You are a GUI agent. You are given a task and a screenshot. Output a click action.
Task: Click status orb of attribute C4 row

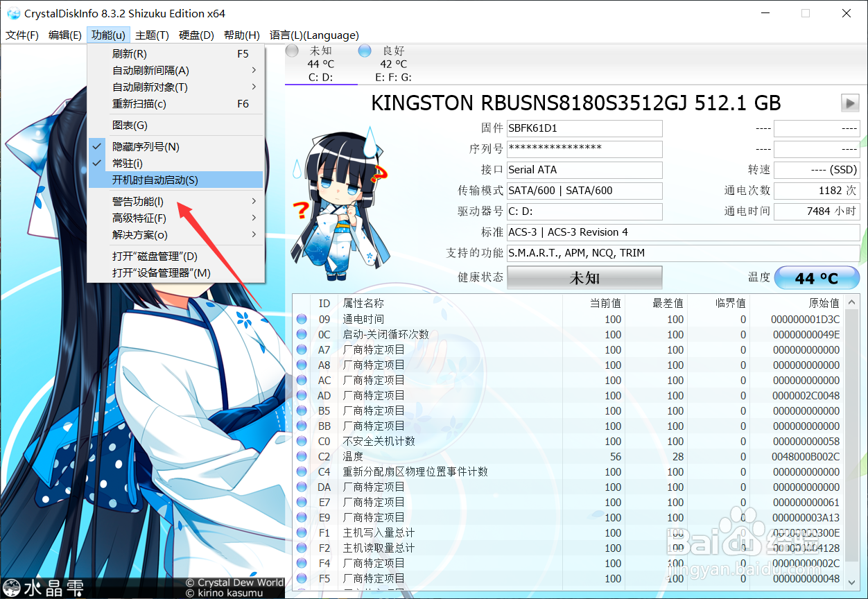[x=302, y=472]
